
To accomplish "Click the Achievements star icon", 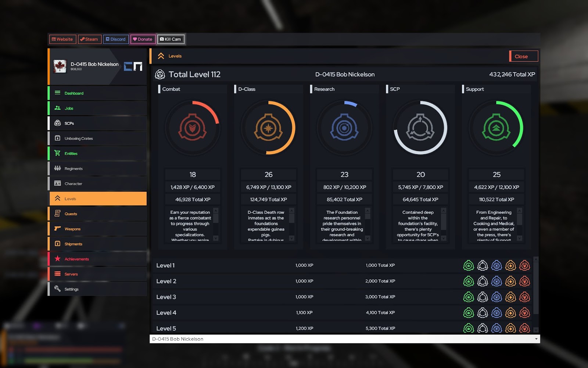I will pos(58,259).
